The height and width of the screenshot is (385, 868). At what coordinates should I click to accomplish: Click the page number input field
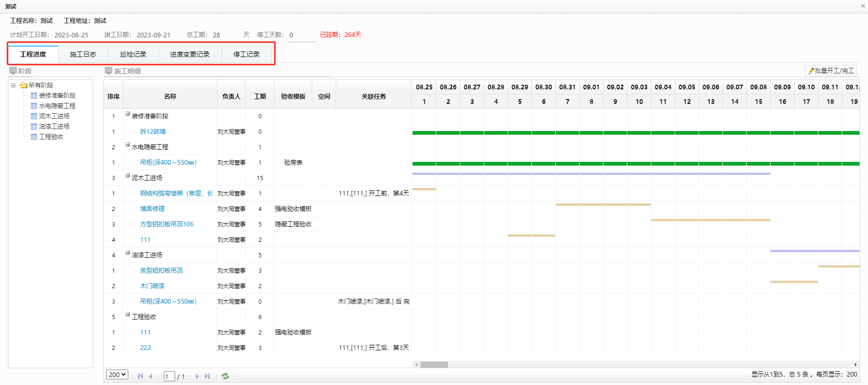pyautogui.click(x=169, y=377)
